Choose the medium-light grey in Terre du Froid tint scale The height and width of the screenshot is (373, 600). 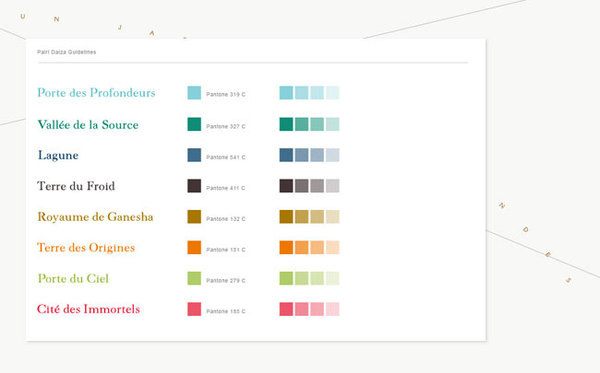[317, 186]
